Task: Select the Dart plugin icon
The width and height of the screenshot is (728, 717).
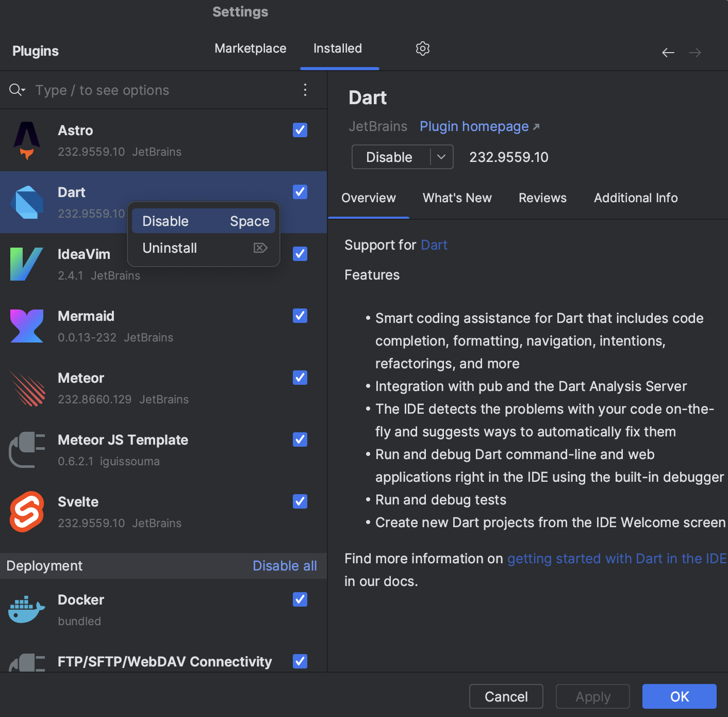Action: 26,202
